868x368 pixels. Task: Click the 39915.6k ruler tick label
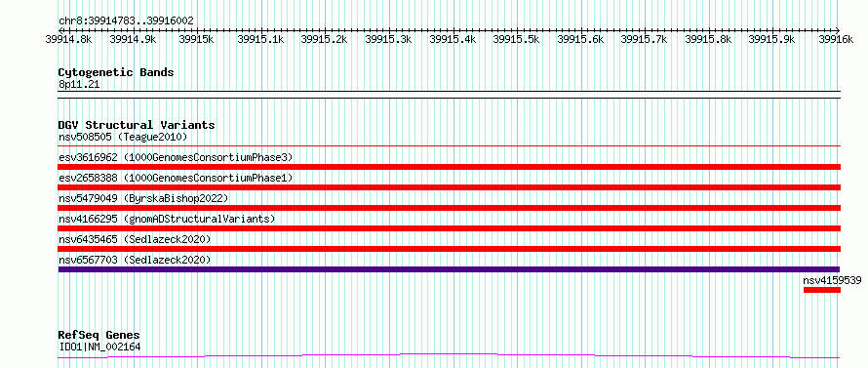pos(580,39)
